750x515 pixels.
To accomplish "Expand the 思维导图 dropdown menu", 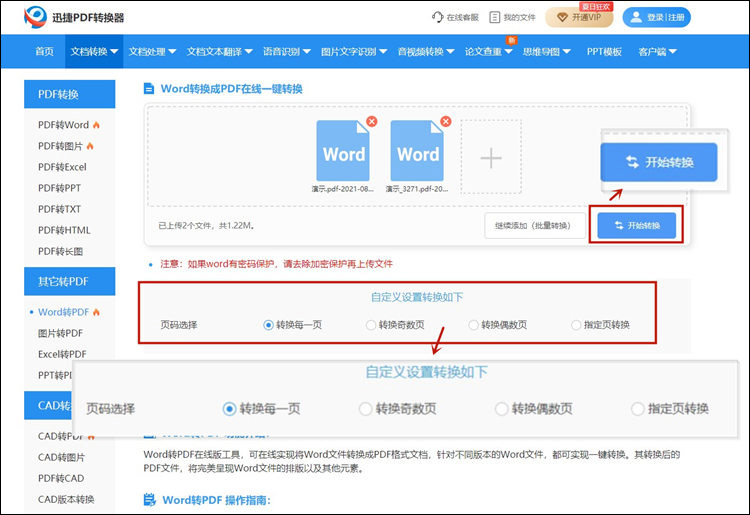I will coord(546,51).
